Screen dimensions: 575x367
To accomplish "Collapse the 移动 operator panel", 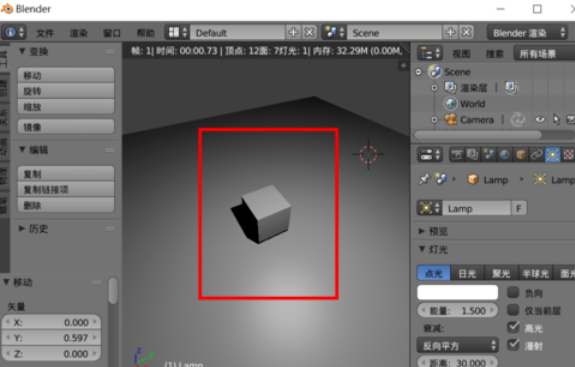I will [x=7, y=282].
